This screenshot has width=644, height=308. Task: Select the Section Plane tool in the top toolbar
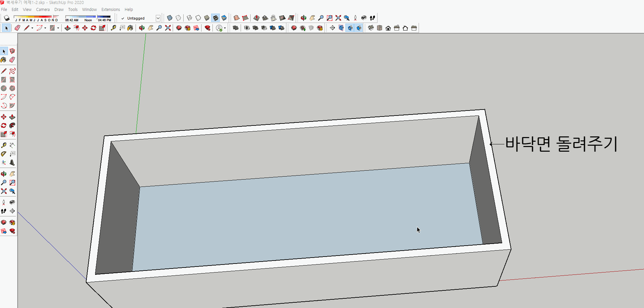[x=332, y=28]
